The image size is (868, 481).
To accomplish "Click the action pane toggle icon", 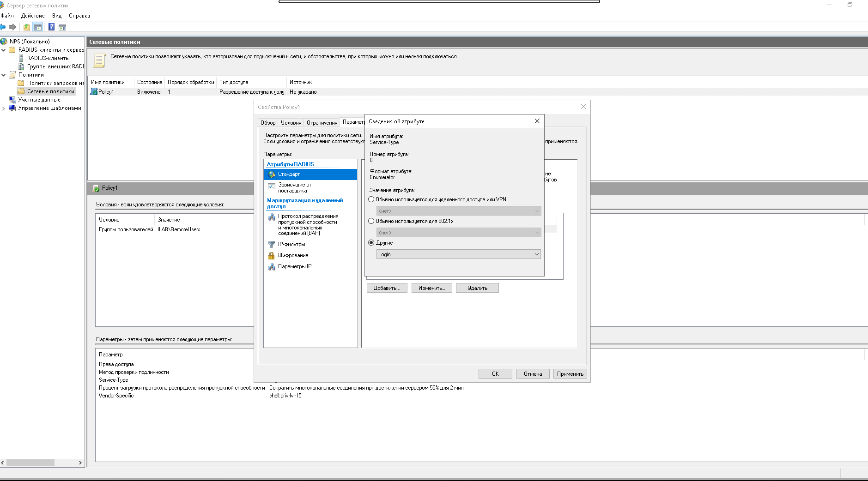I will tap(62, 27).
